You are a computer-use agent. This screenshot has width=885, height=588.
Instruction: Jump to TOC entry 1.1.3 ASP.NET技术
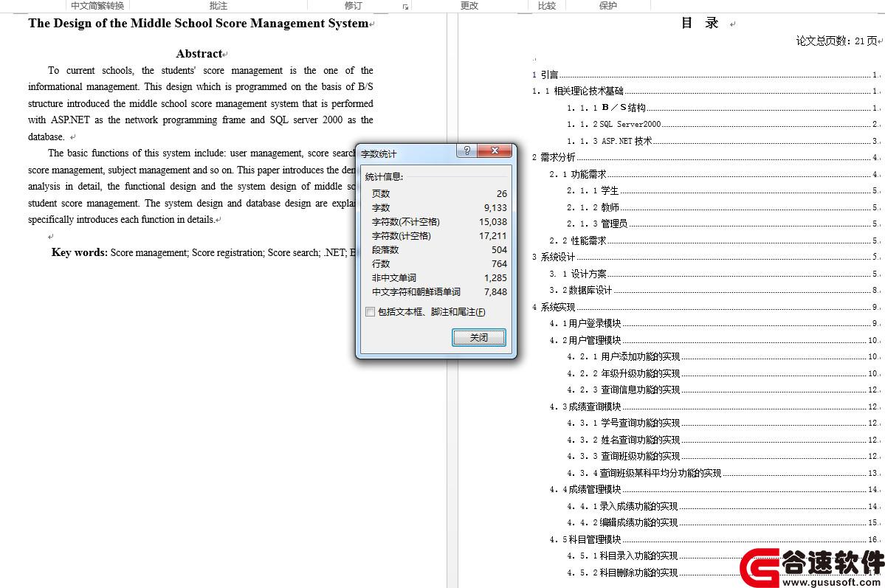click(723, 140)
